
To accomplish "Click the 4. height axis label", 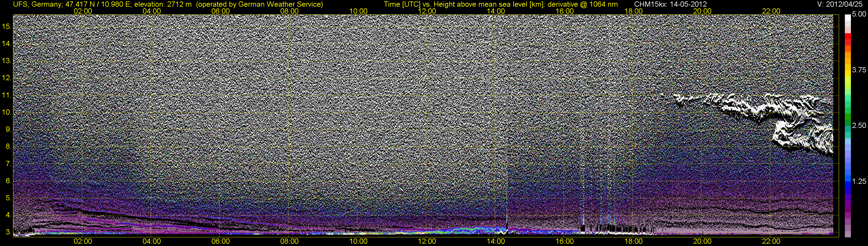I will tap(8, 215).
